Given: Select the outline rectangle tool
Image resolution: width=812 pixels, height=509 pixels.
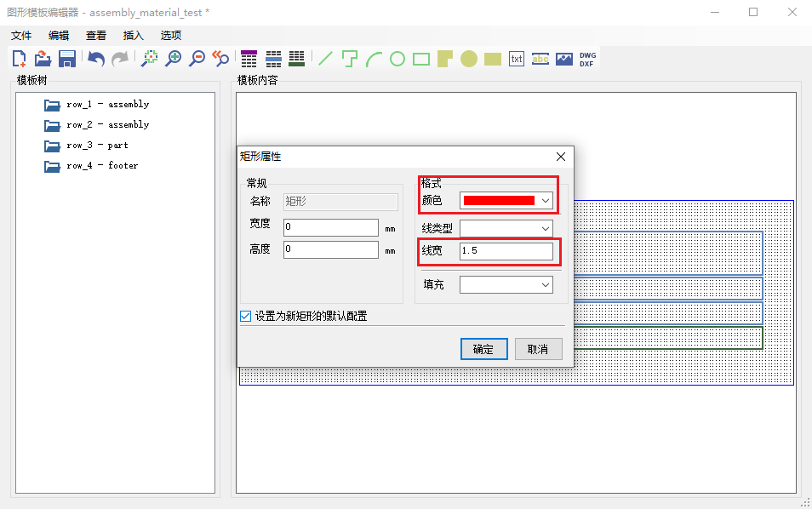Looking at the screenshot, I should pos(421,59).
